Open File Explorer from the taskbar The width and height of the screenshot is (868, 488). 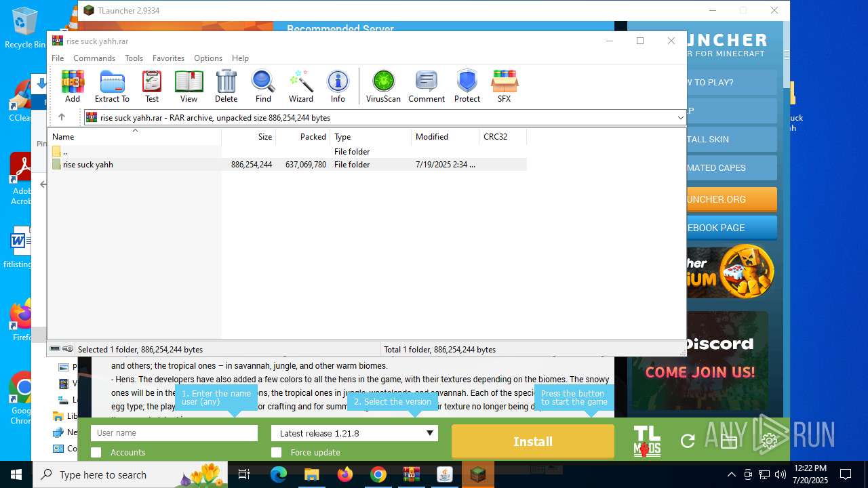[312, 474]
